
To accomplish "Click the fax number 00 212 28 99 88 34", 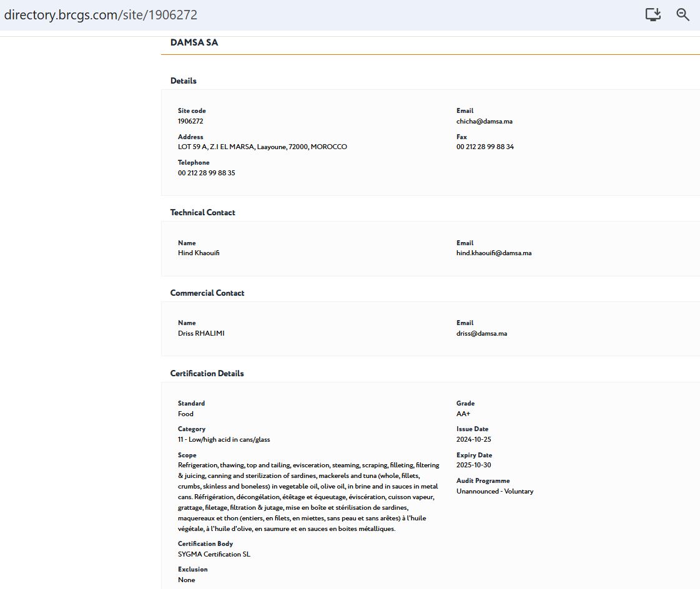I will 485,147.
